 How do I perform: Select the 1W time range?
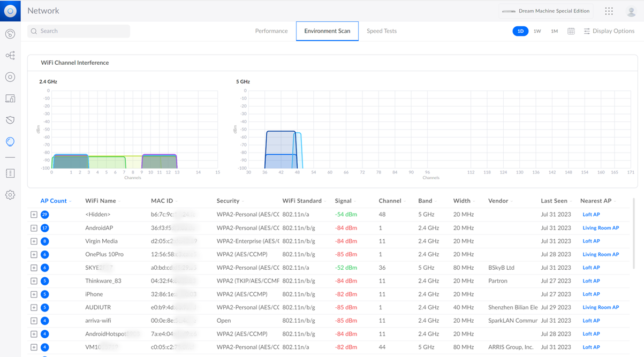(537, 31)
